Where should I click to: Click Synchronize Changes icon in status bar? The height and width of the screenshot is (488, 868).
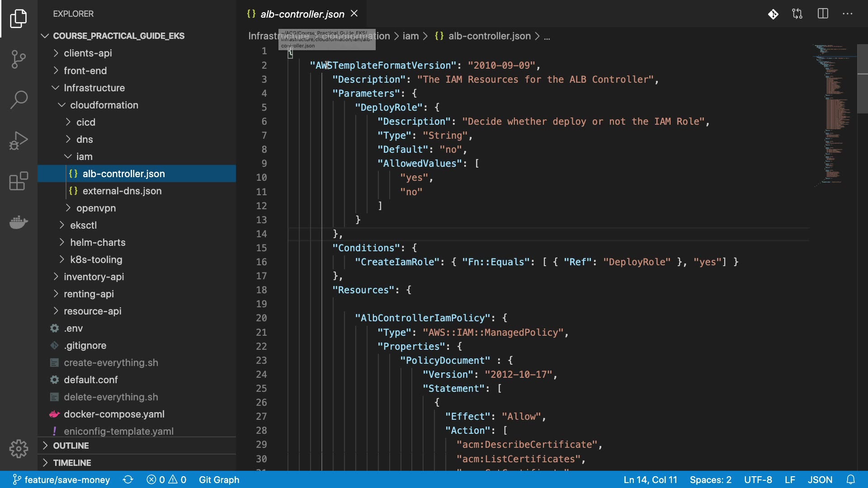pos(128,480)
